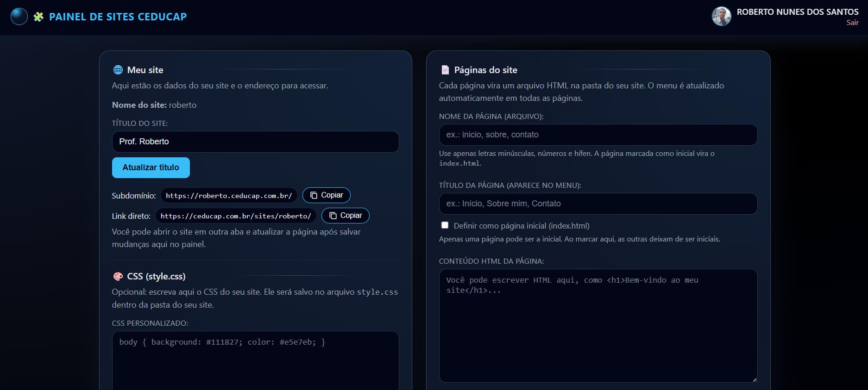Click the Sair logout link
The width and height of the screenshot is (868, 390).
pyautogui.click(x=852, y=23)
